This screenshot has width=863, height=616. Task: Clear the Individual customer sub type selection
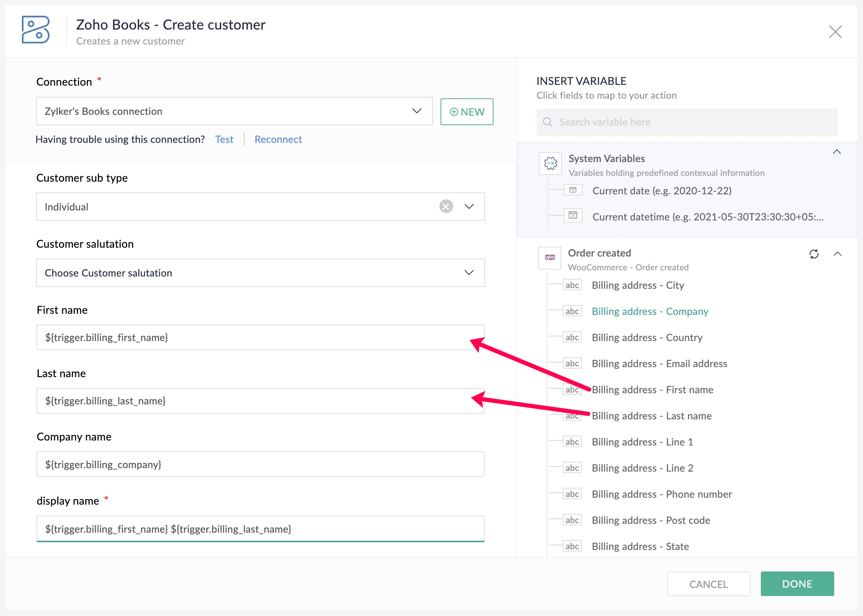point(446,207)
